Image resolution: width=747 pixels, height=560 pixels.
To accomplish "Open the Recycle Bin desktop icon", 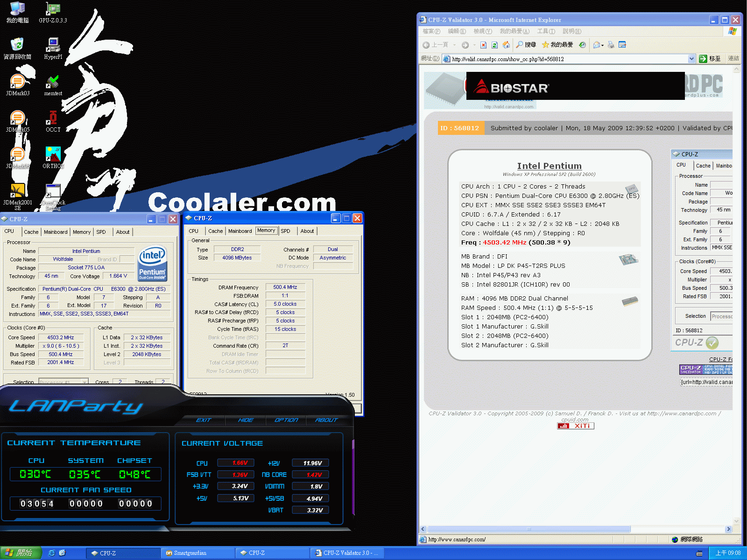I will click(17, 49).
